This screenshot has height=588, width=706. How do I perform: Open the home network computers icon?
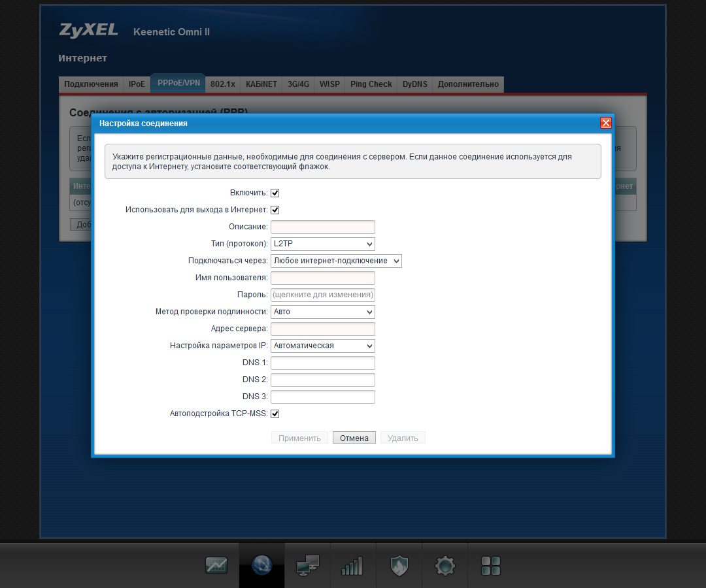[308, 566]
